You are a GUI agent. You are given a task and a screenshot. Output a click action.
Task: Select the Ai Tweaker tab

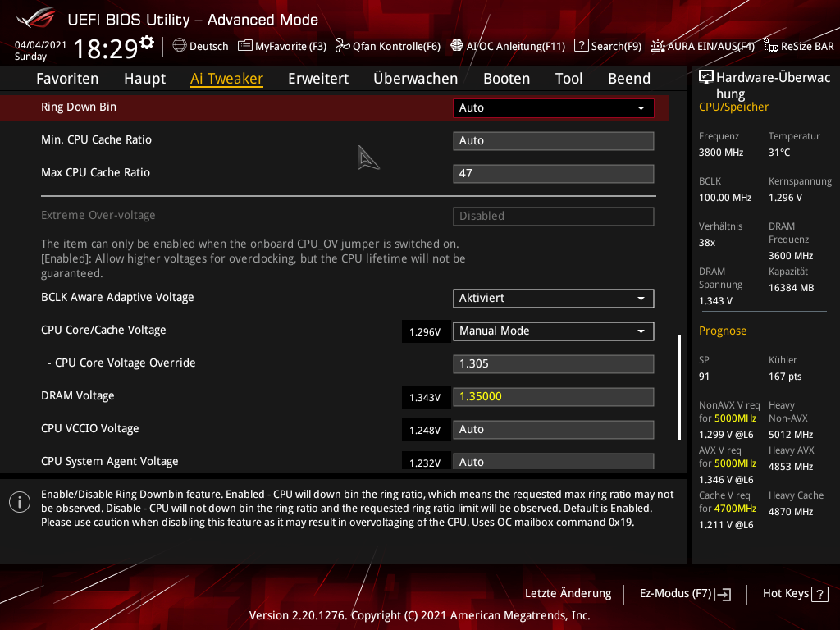click(226, 79)
